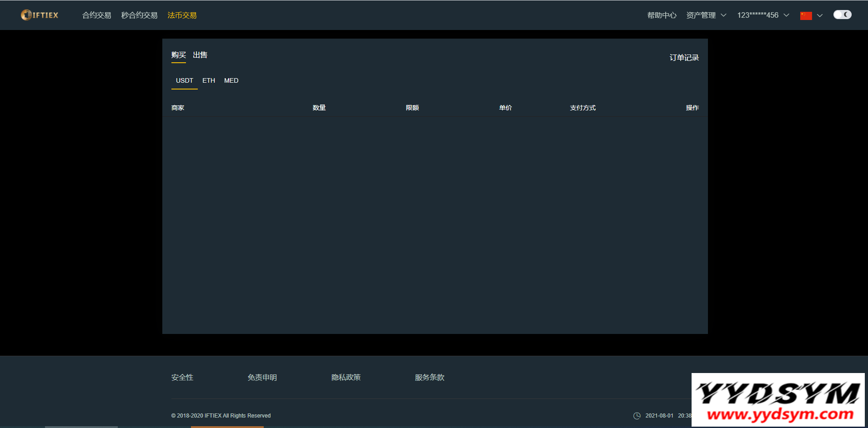Screen dimensions: 868x428
Task: View the 隐私政策 privacy policy
Action: (346, 378)
